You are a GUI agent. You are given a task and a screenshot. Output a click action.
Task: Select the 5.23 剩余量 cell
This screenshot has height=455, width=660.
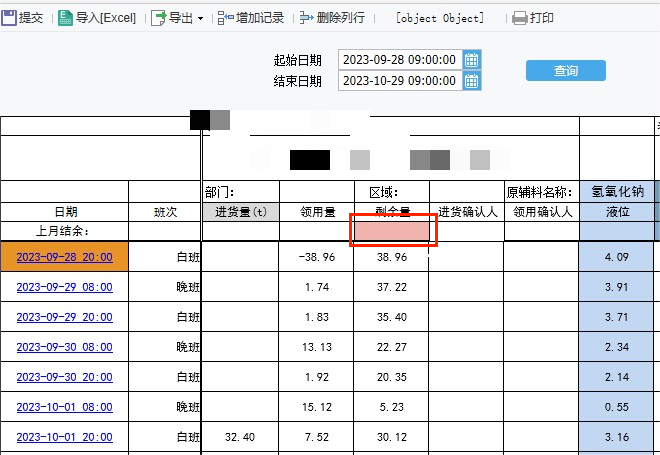[x=391, y=407]
